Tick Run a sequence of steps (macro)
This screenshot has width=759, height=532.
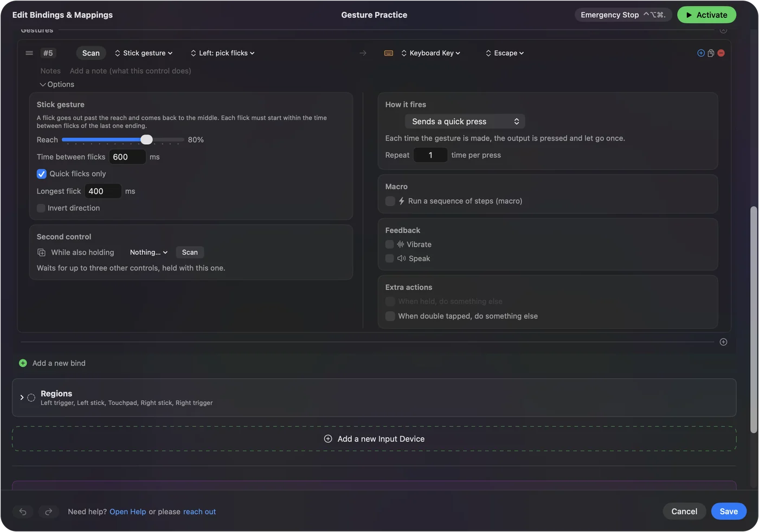click(x=390, y=201)
